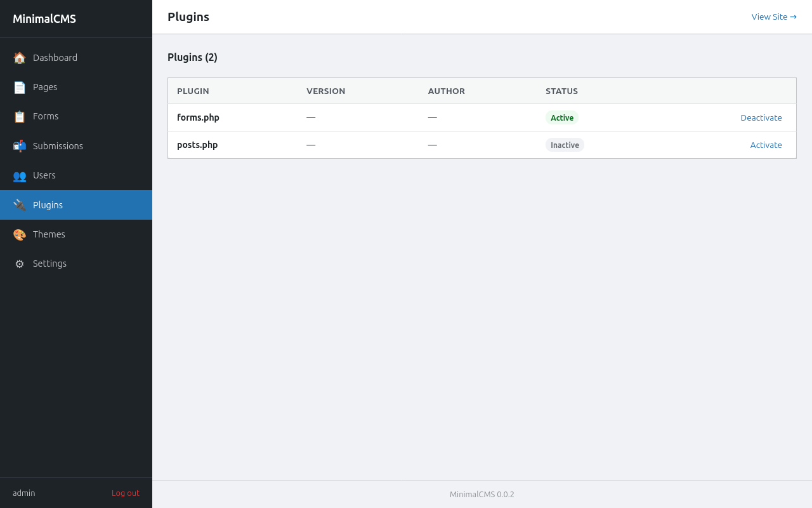
Task: Click the Forms clipboard icon
Action: pos(20,117)
